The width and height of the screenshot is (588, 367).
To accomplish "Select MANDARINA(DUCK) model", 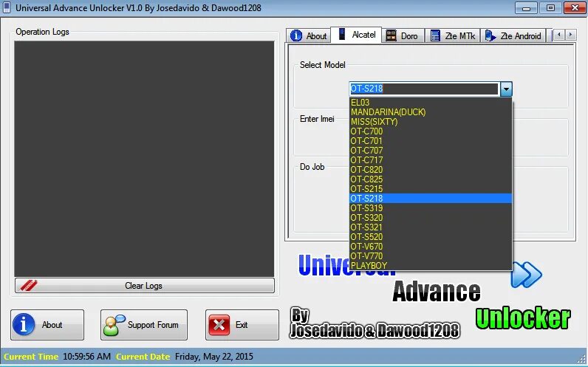I will pyautogui.click(x=431, y=112).
